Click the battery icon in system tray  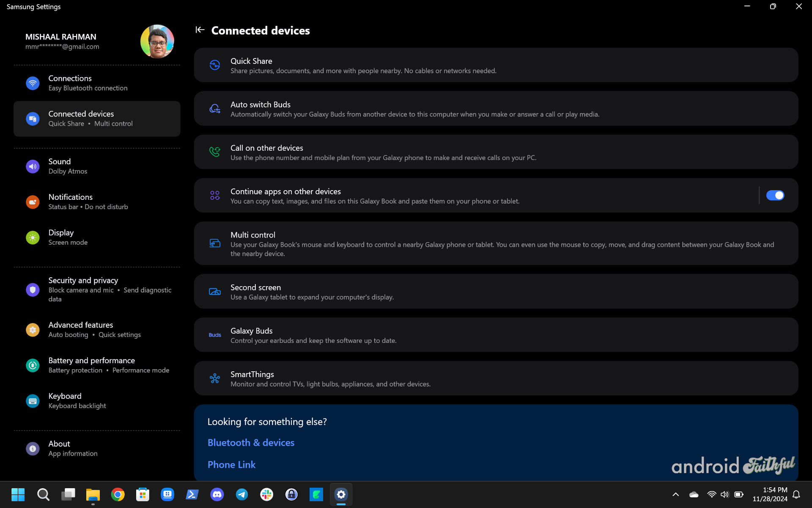click(739, 494)
